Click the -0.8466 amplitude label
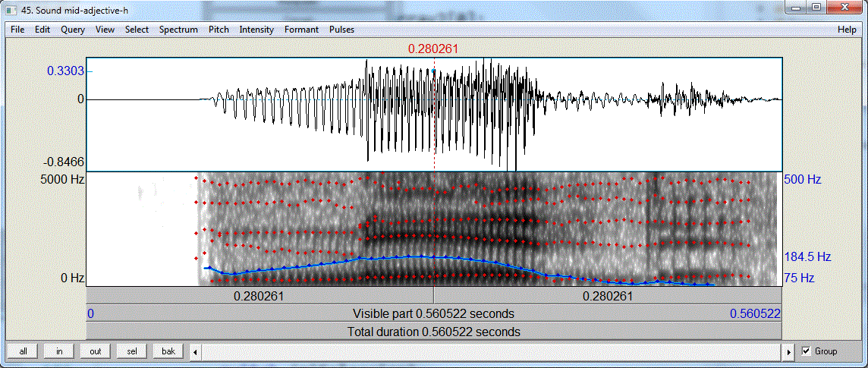Image resolution: width=868 pixels, height=368 pixels. tap(64, 161)
